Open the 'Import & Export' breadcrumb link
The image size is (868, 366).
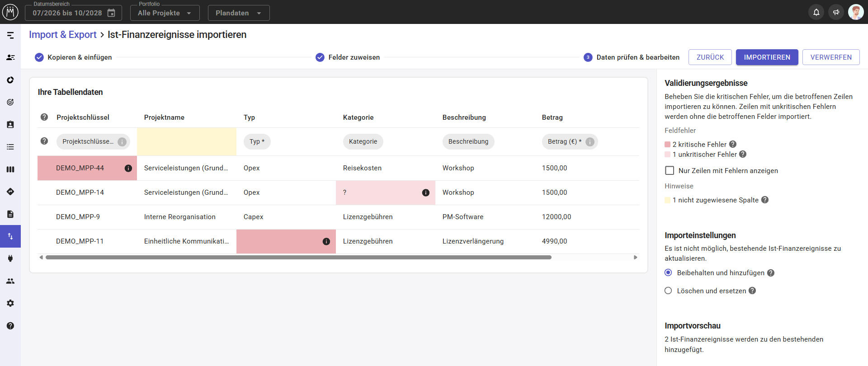click(63, 35)
